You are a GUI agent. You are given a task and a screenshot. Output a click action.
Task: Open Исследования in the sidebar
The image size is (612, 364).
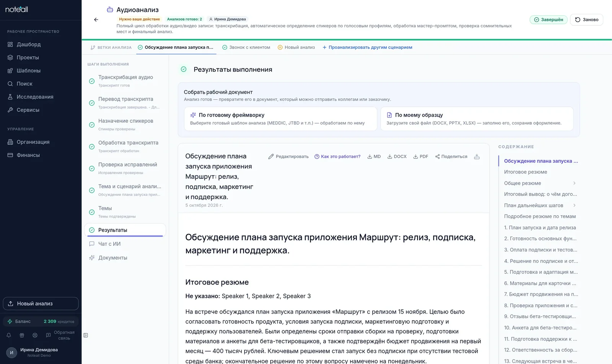tap(41, 97)
